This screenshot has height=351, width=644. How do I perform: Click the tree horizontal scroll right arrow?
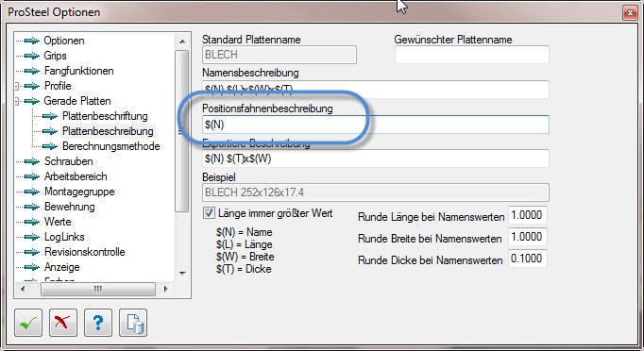(165, 289)
